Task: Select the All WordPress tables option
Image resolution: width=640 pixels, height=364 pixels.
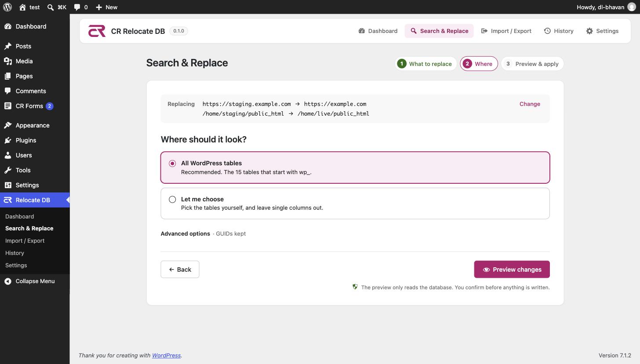Action: point(355,167)
